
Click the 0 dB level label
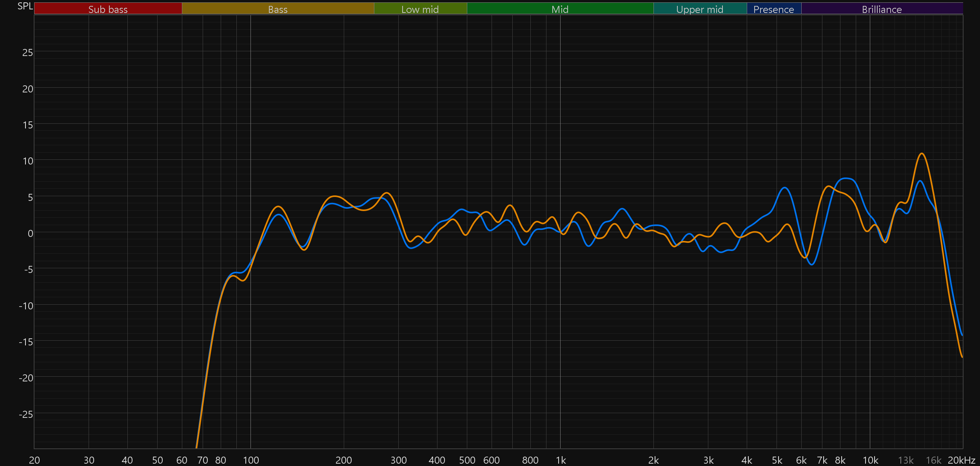pos(30,233)
